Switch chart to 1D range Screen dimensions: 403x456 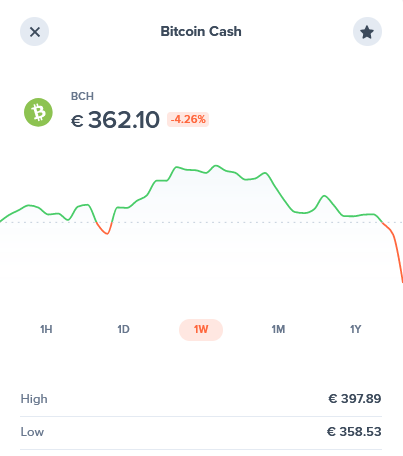coord(124,329)
